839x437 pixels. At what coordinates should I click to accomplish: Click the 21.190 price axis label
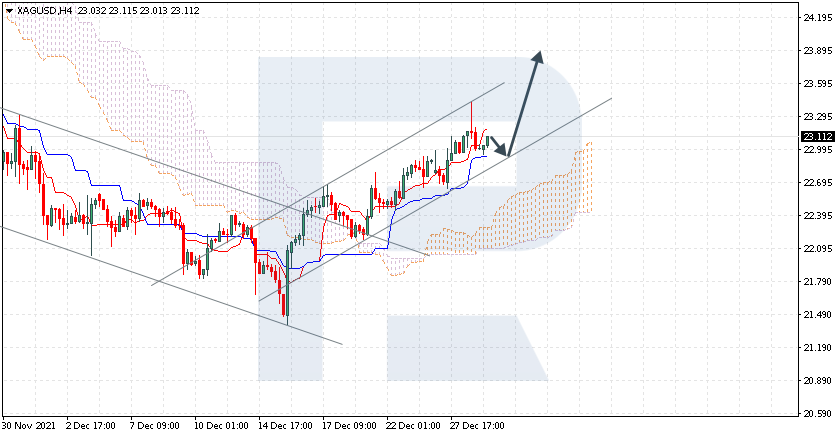pos(818,347)
